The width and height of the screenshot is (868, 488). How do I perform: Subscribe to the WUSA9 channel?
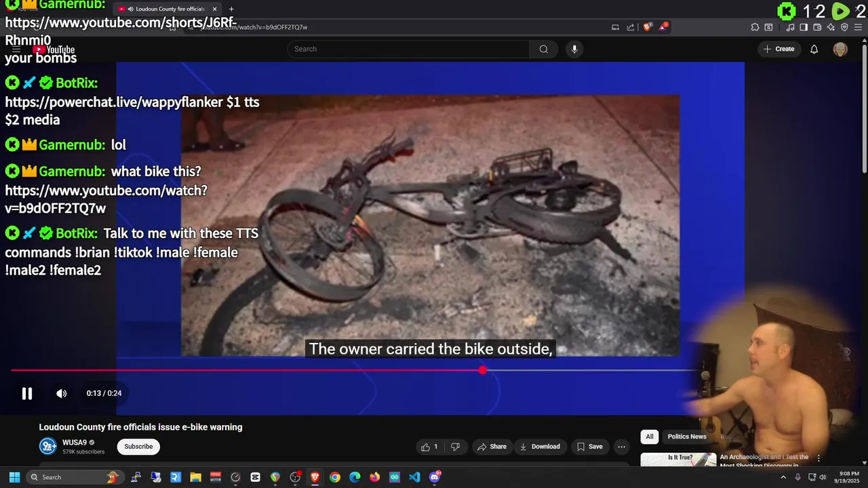click(138, 447)
